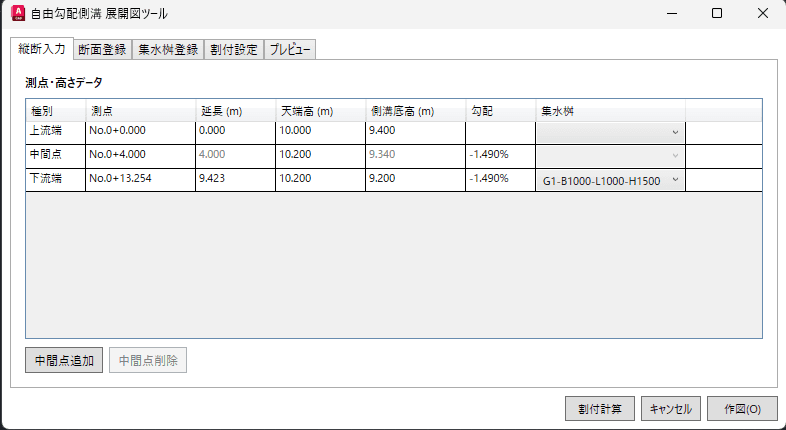
Task: Switch to the 断面登録 tab
Action: tap(101, 50)
